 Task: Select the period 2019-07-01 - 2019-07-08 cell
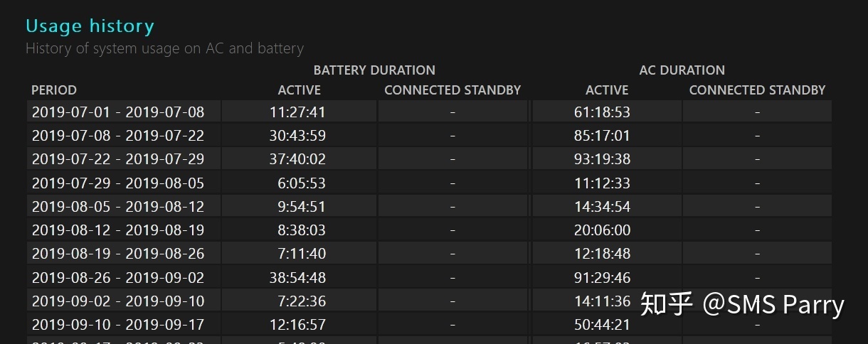pyautogui.click(x=118, y=112)
